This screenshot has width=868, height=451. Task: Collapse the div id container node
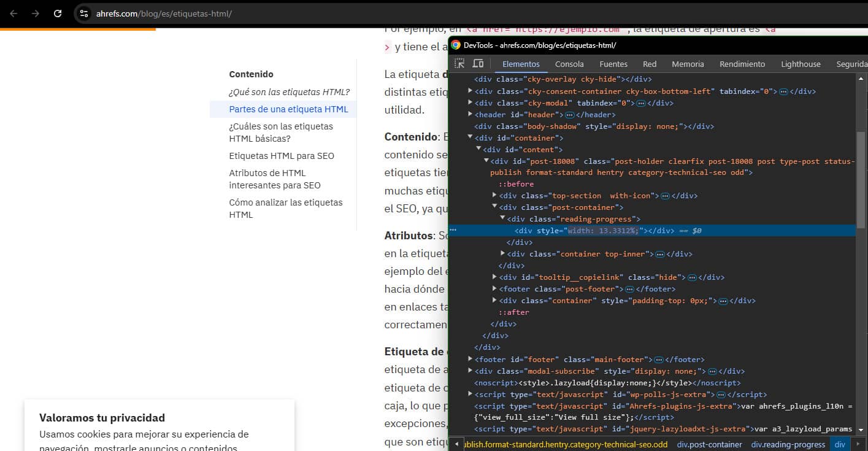[470, 137]
